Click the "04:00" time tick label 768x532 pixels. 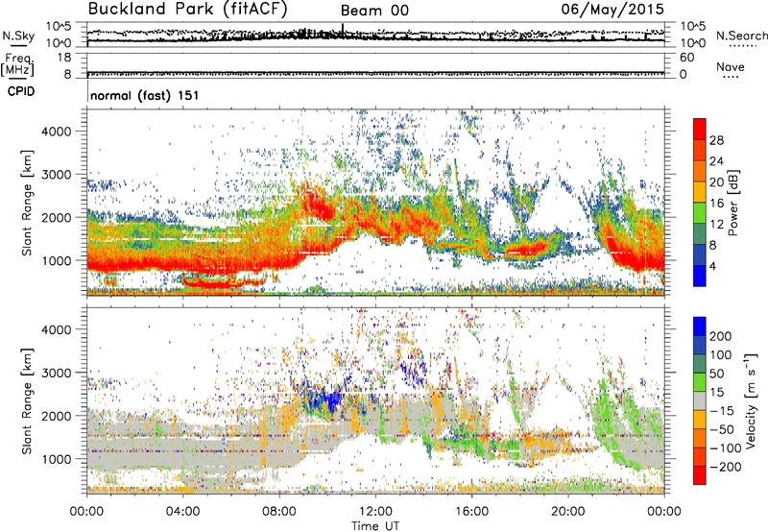pyautogui.click(x=182, y=512)
